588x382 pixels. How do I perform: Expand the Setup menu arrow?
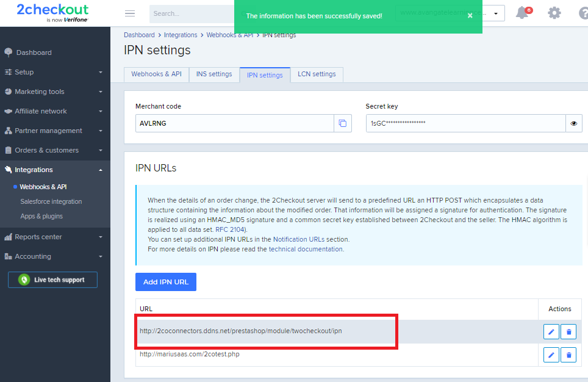pyautogui.click(x=101, y=72)
